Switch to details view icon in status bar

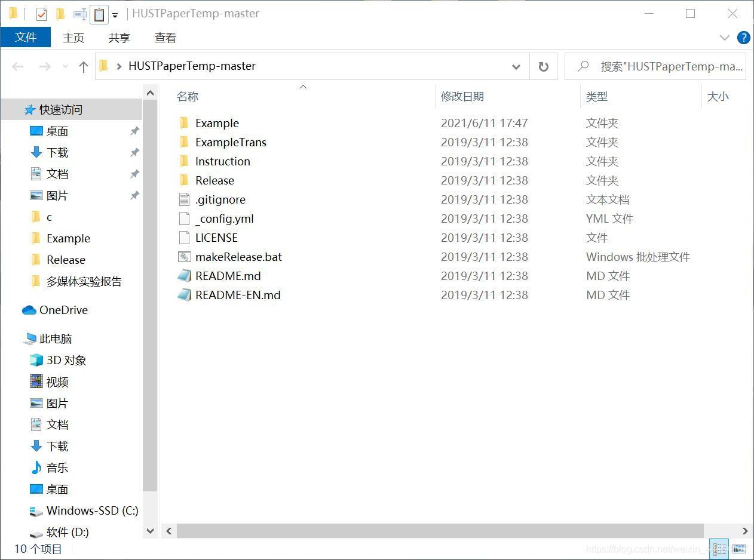(720, 548)
